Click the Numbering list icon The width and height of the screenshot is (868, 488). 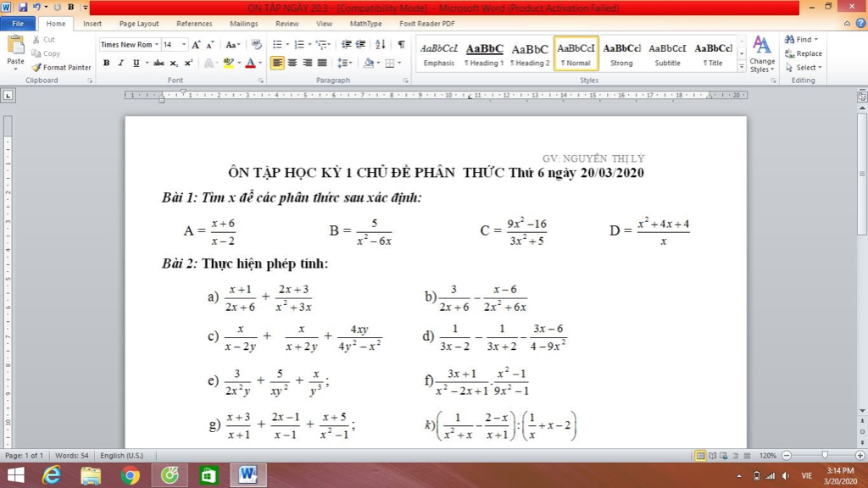[299, 45]
